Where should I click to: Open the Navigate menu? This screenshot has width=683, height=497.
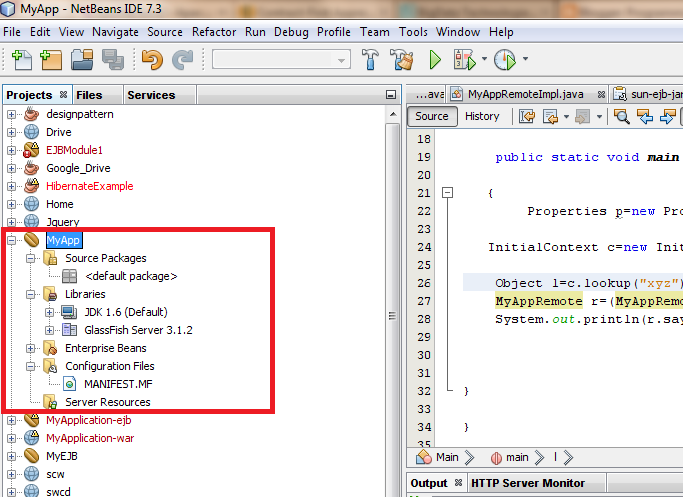(x=115, y=32)
